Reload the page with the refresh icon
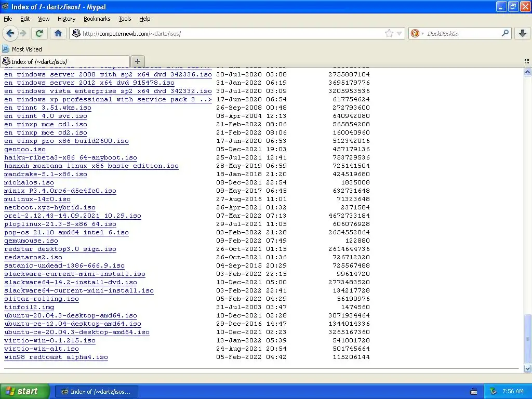This screenshot has width=532, height=399. click(39, 33)
